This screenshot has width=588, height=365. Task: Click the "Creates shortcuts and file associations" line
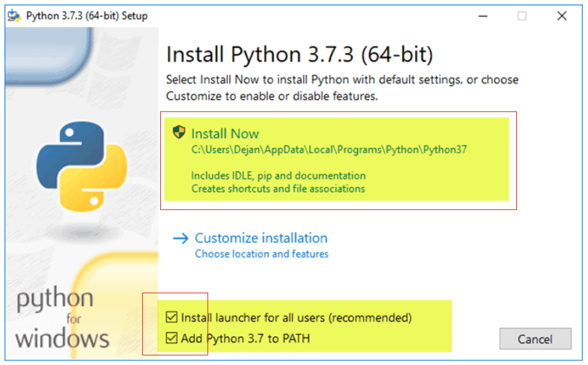[277, 189]
